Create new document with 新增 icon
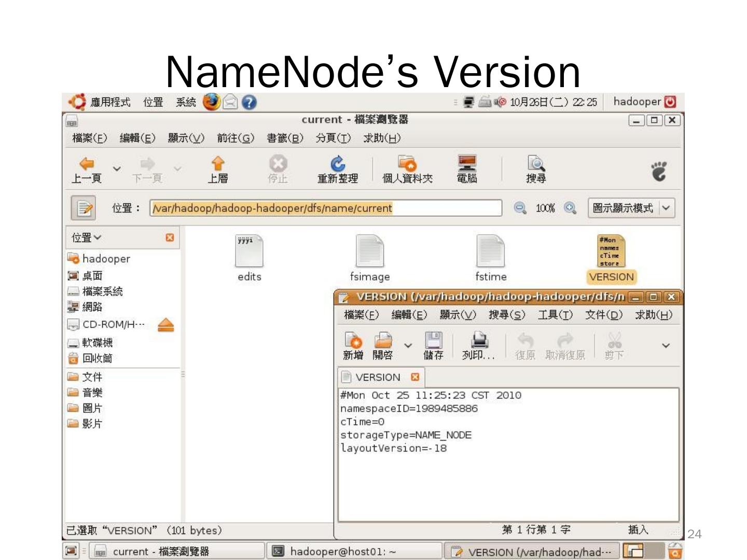747x560 pixels. 353,341
